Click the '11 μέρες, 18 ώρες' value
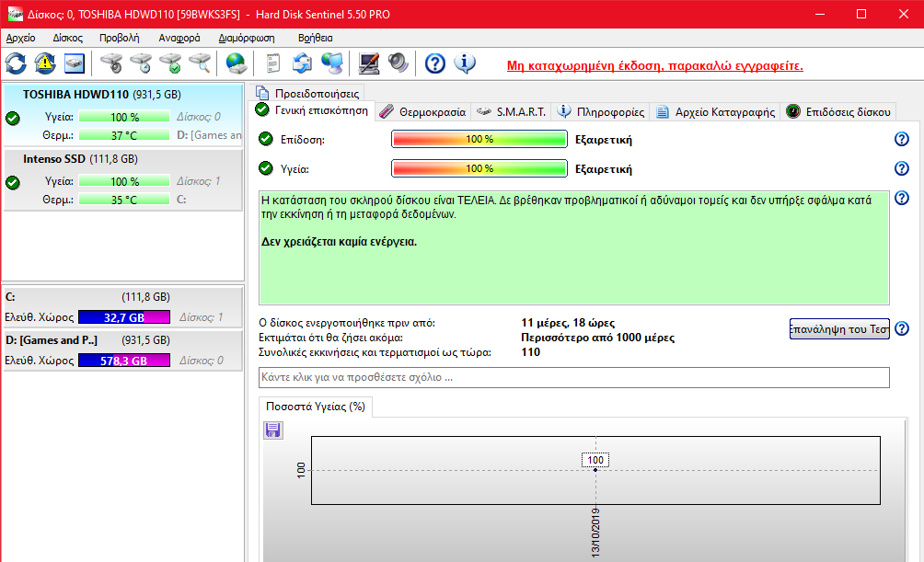Viewport: 924px width, 562px height. pyautogui.click(x=568, y=323)
